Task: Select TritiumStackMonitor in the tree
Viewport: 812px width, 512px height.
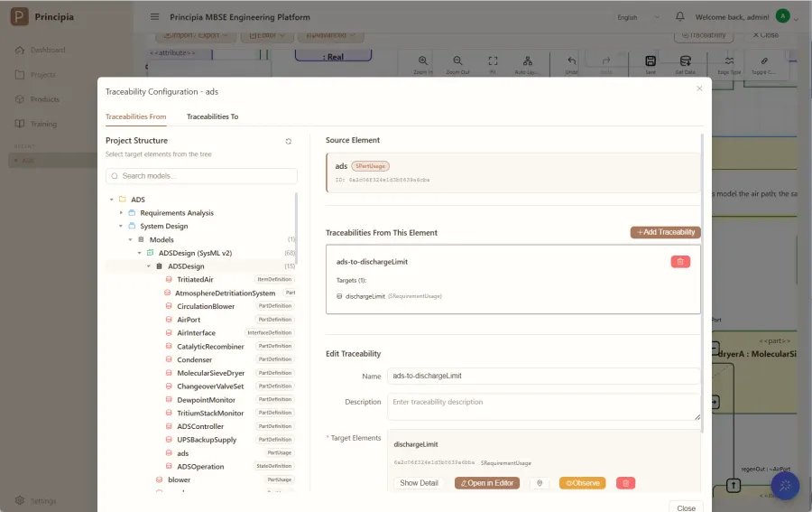Action: [210, 413]
